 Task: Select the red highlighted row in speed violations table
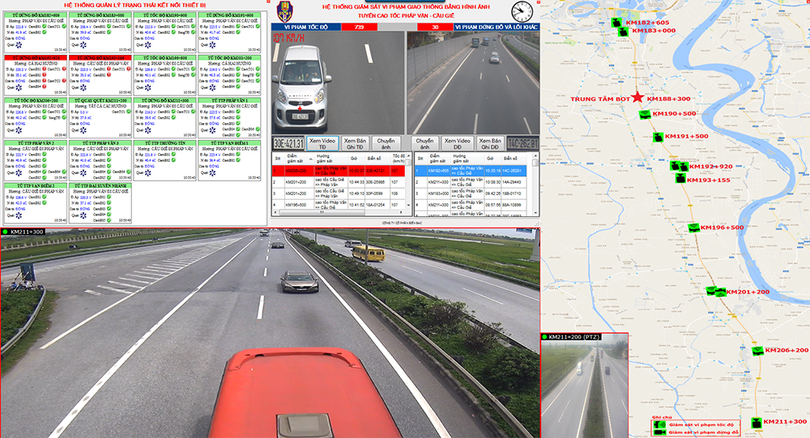point(340,171)
